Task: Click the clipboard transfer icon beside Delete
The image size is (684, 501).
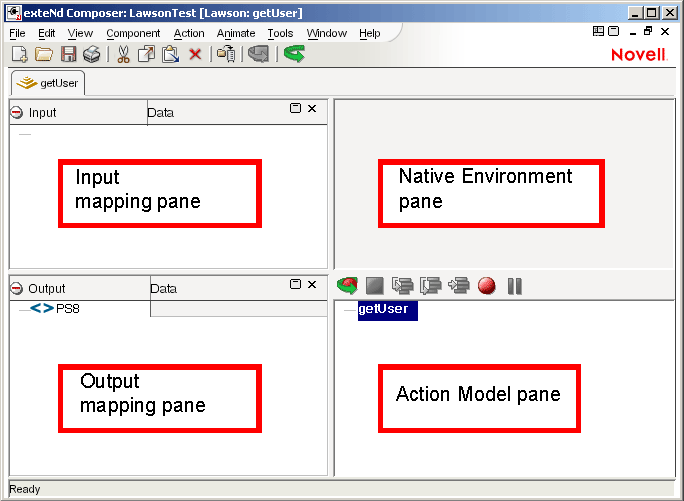Action: click(x=226, y=54)
